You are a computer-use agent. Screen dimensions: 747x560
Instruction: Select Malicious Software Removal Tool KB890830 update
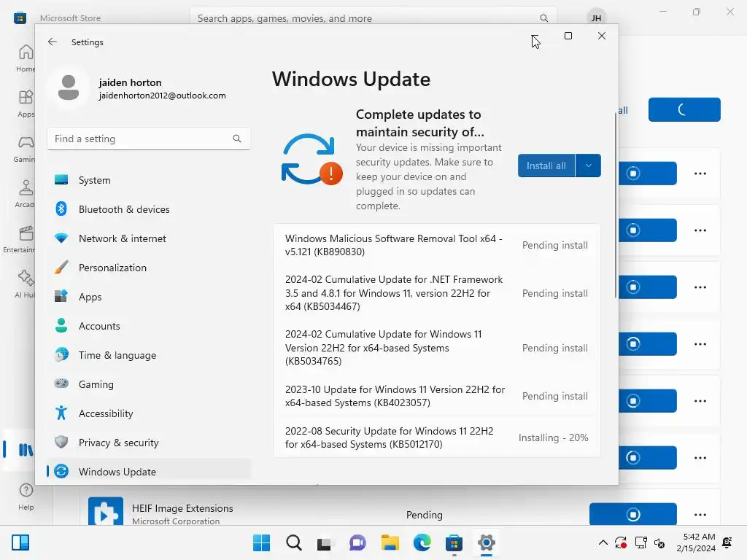[437, 245]
